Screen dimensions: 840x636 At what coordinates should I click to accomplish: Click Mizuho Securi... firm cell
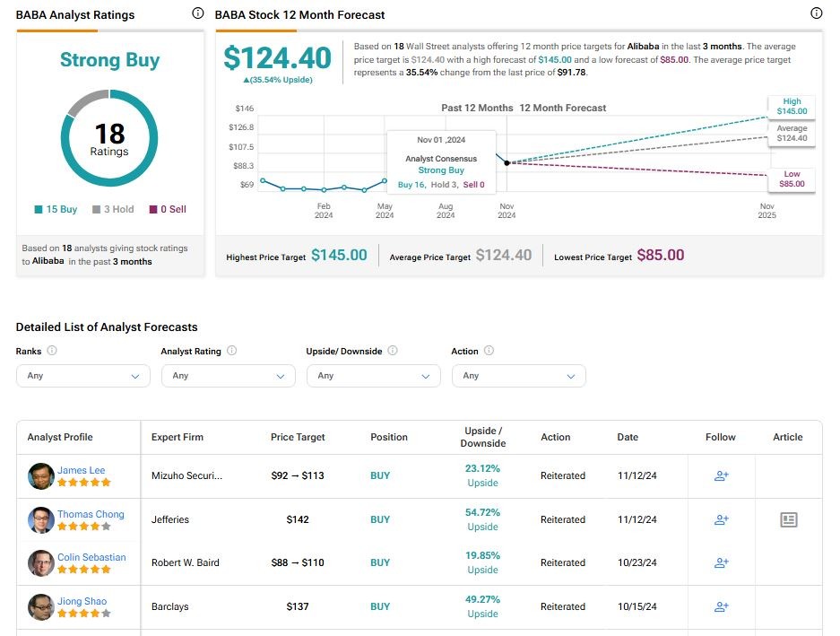pos(186,475)
